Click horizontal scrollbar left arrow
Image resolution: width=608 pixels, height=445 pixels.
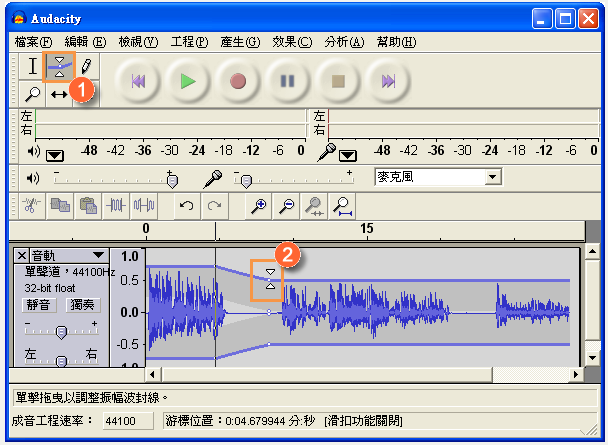pos(152,374)
